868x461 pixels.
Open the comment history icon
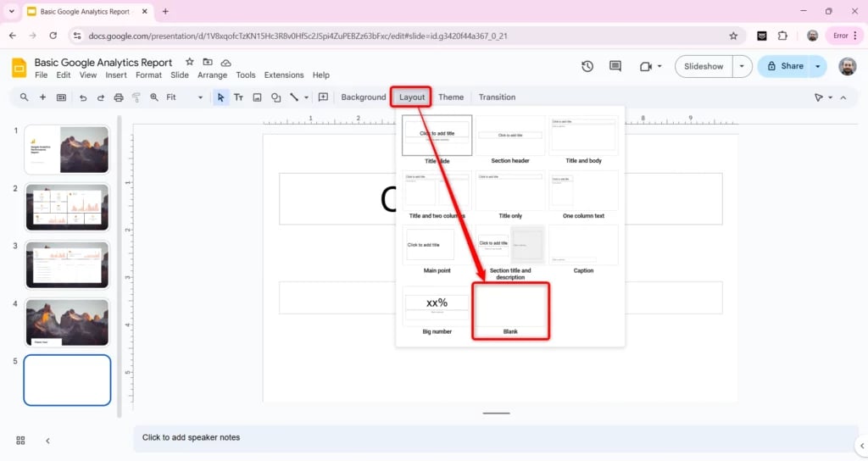tap(615, 66)
